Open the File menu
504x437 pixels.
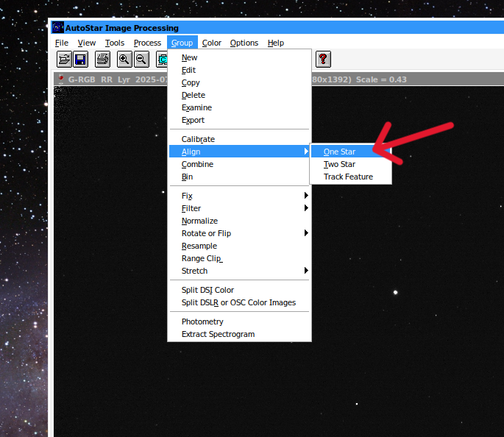(62, 43)
